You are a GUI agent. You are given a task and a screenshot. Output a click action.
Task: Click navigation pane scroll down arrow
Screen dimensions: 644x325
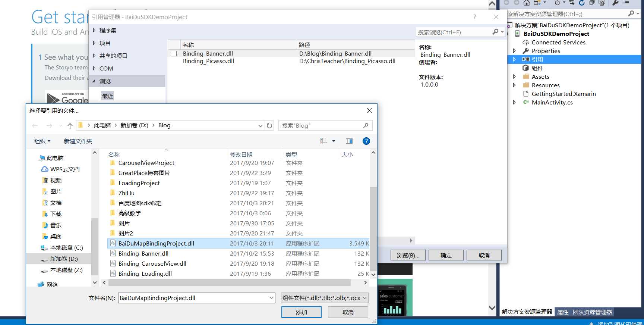[95, 282]
